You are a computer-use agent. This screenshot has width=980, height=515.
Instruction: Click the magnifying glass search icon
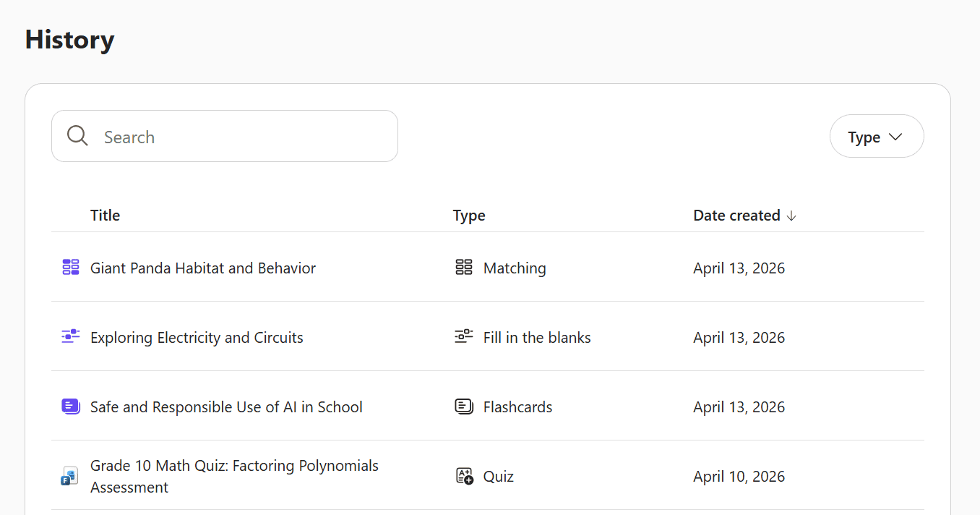77,136
